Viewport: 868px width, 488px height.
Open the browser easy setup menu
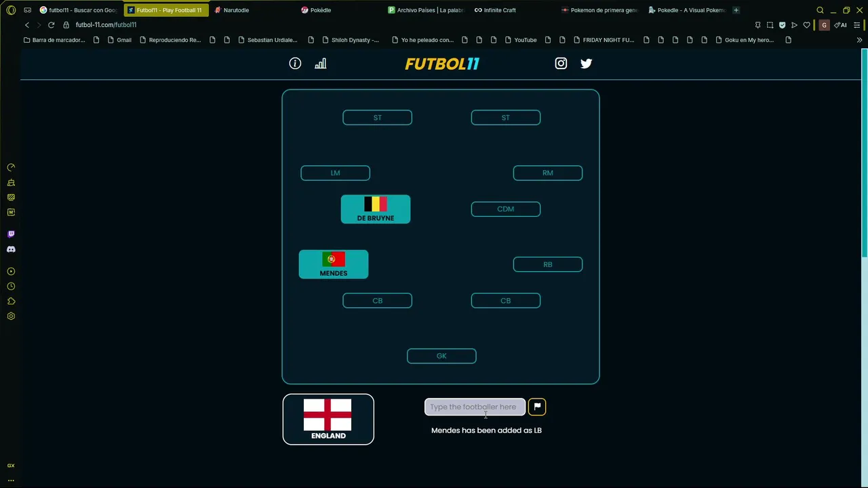[x=856, y=25]
